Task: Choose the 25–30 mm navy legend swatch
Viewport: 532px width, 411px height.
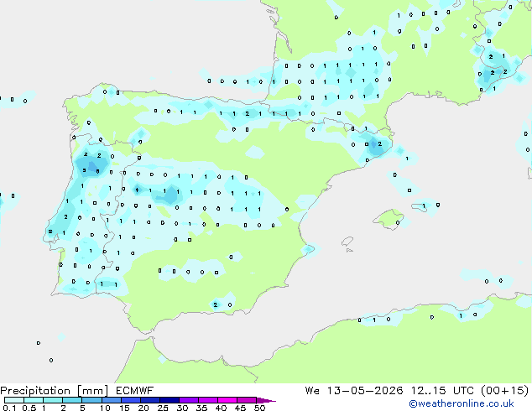Action: click(170, 400)
